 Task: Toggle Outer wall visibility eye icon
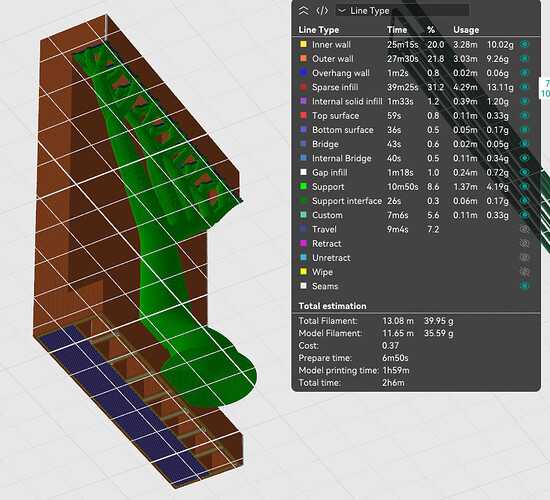point(524,59)
